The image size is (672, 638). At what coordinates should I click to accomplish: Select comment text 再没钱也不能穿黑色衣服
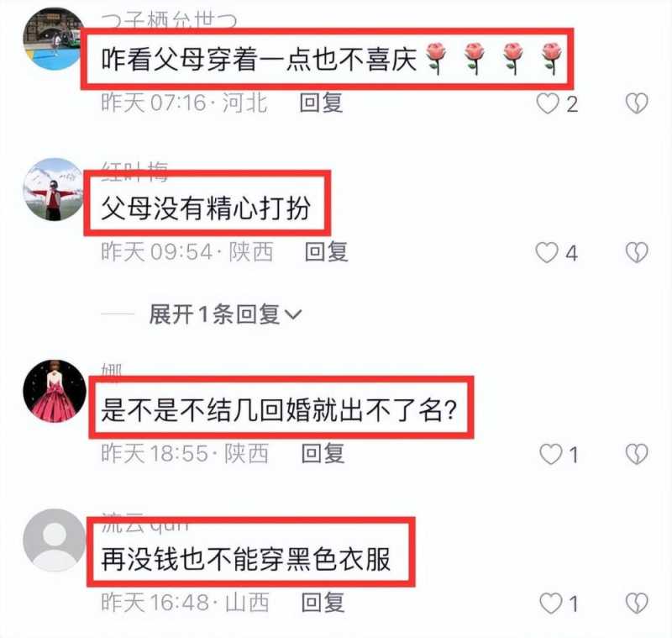(246, 559)
